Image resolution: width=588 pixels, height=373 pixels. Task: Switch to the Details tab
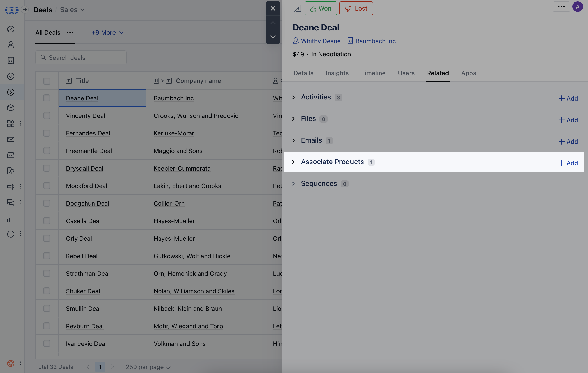point(303,73)
